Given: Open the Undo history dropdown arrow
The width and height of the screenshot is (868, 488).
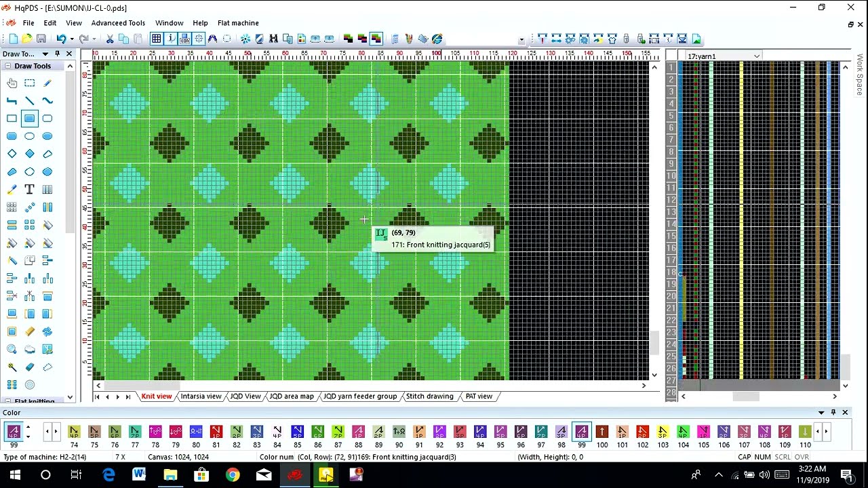Looking at the screenshot, I should coord(71,39).
